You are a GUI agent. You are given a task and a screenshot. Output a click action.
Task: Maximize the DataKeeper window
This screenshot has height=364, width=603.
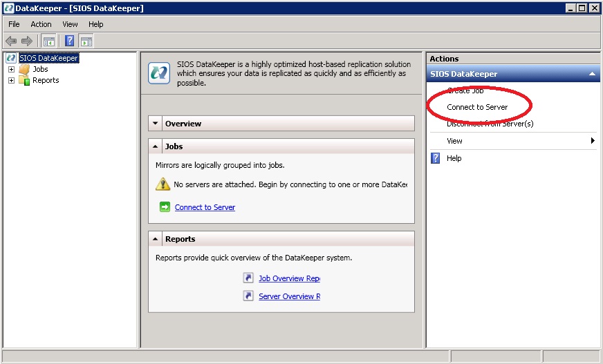pyautogui.click(x=582, y=8)
